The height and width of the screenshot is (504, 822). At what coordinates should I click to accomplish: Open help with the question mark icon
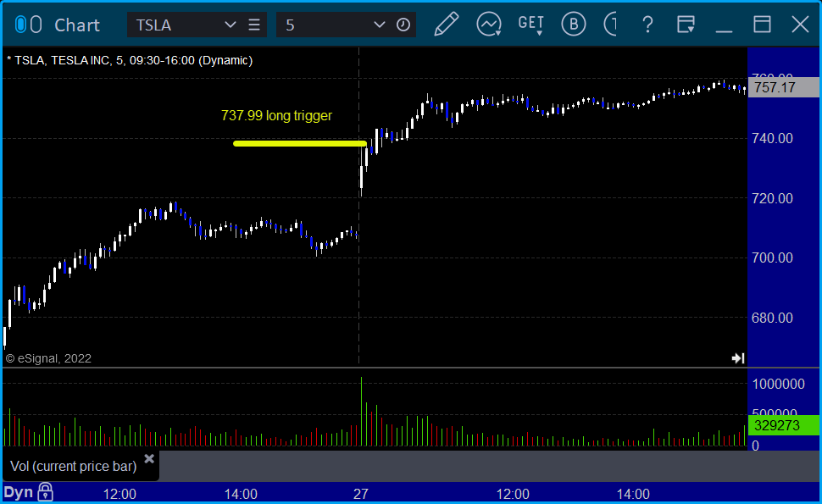pyautogui.click(x=648, y=25)
